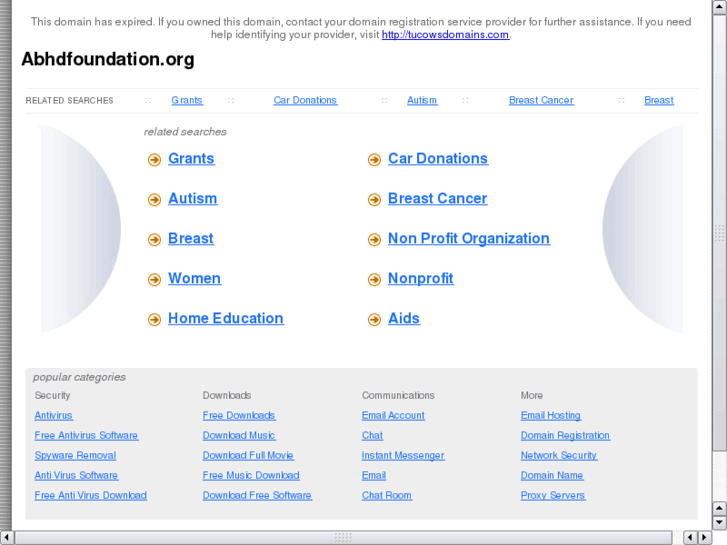Go to the Download Free Software link
This screenshot has width=727, height=545.
(x=257, y=496)
